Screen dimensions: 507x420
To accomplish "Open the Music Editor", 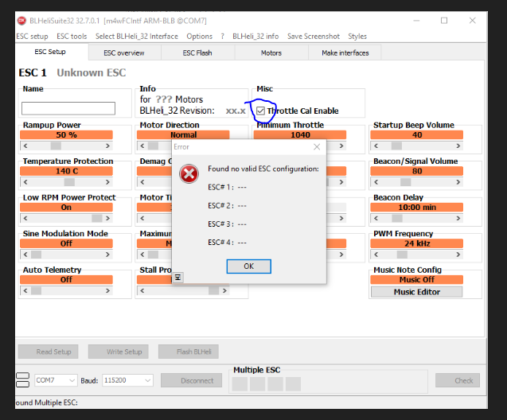I will pyautogui.click(x=417, y=292).
